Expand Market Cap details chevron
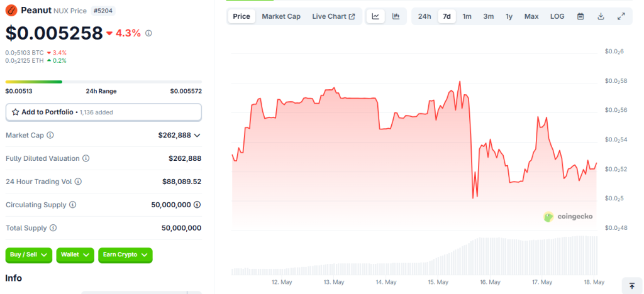 click(197, 135)
